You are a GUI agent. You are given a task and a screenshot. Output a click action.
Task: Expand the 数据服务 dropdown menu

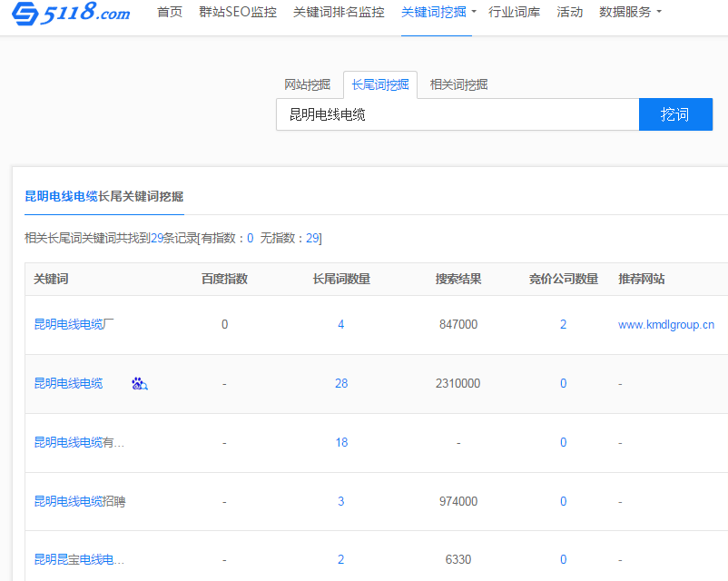click(626, 13)
